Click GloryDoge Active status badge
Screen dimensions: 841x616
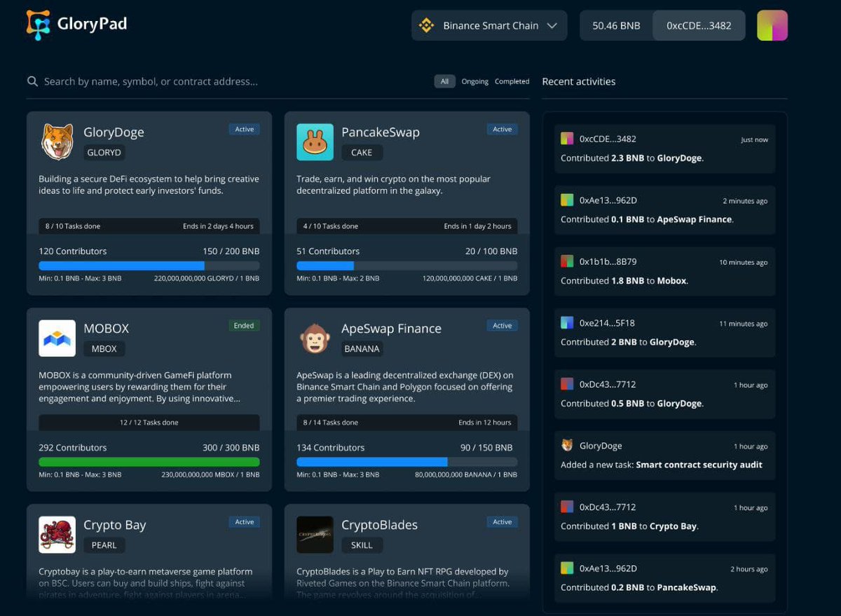pos(245,129)
